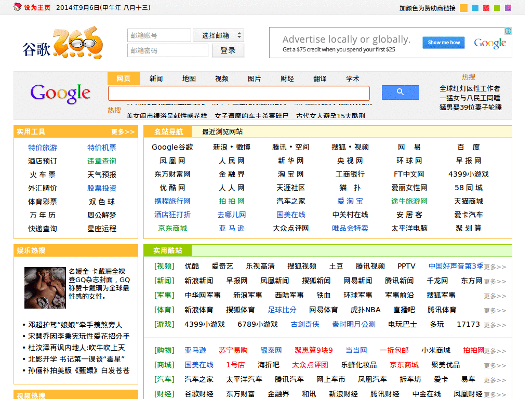Expand 更多>> on the [军事] row
Screen dimensions: 532x399
click(495, 296)
